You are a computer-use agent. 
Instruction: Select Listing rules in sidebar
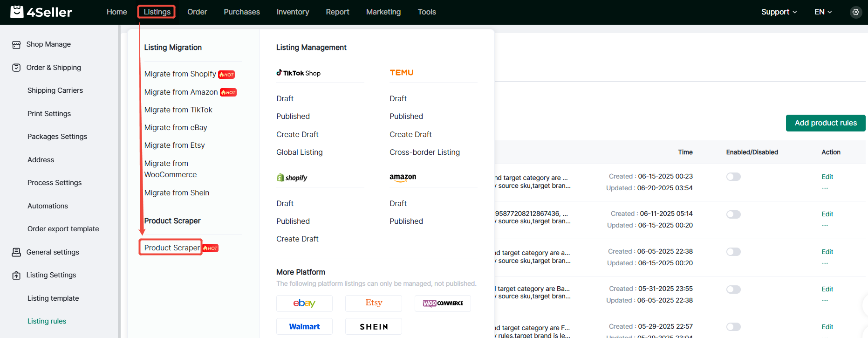(x=47, y=321)
